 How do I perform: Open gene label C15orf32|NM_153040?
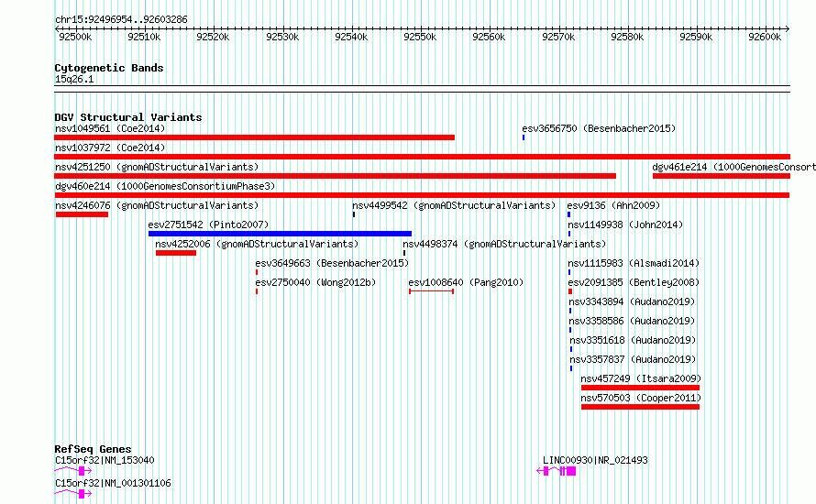(x=105, y=460)
